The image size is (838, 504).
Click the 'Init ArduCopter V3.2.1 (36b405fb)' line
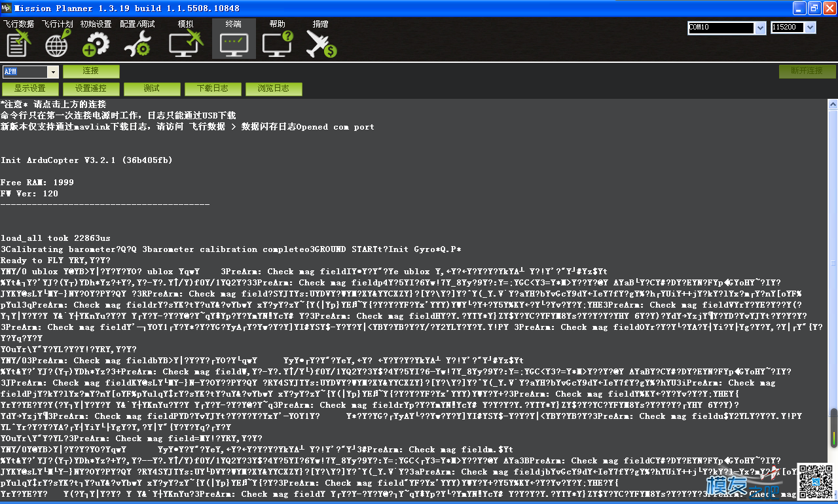87,160
